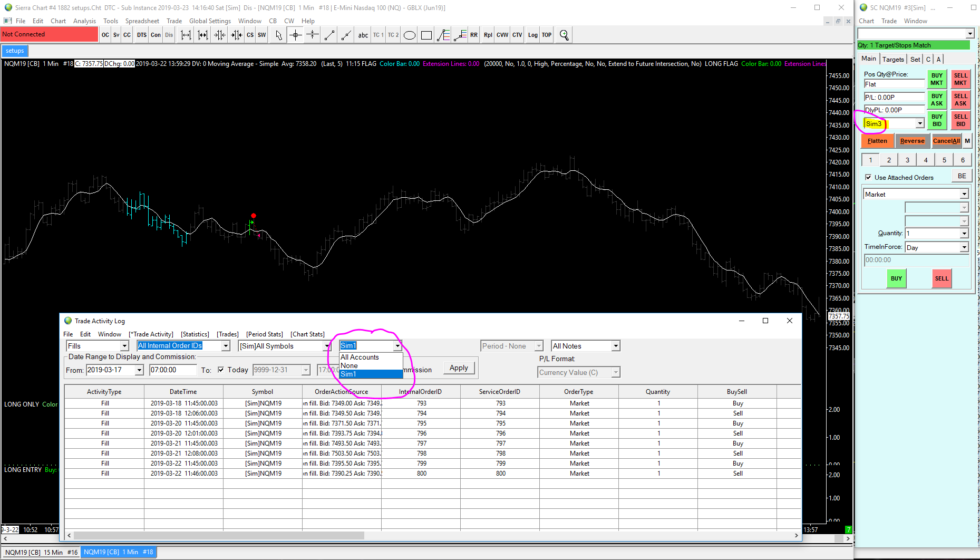
Task: Activate the chart values crosshair tool
Action: (296, 35)
